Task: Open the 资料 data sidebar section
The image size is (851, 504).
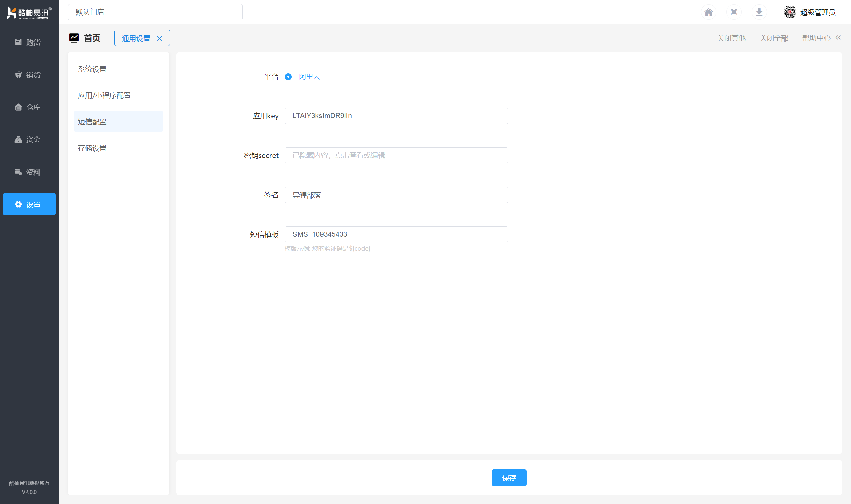Action: point(29,172)
